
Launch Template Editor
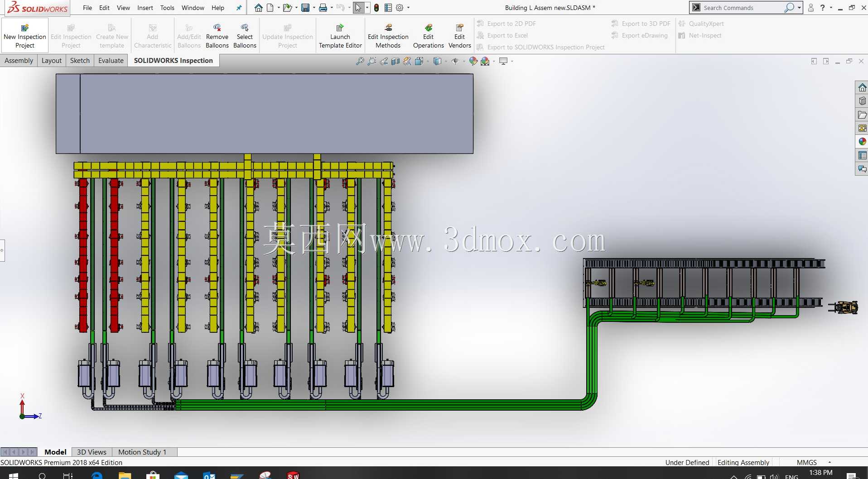click(x=340, y=36)
